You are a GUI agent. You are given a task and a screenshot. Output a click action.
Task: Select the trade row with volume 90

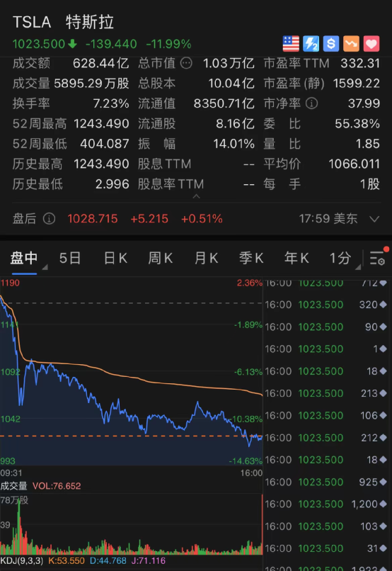click(x=325, y=327)
